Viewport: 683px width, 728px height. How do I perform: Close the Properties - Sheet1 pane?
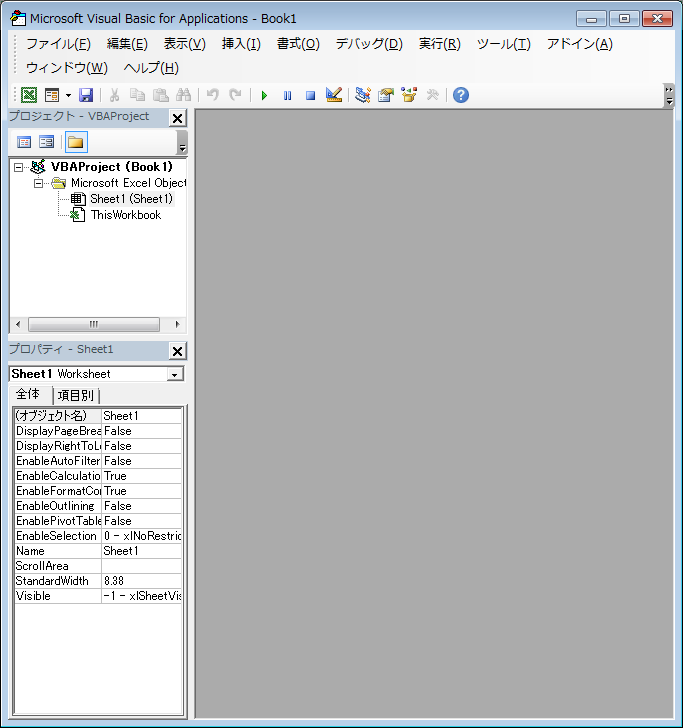[x=177, y=351]
